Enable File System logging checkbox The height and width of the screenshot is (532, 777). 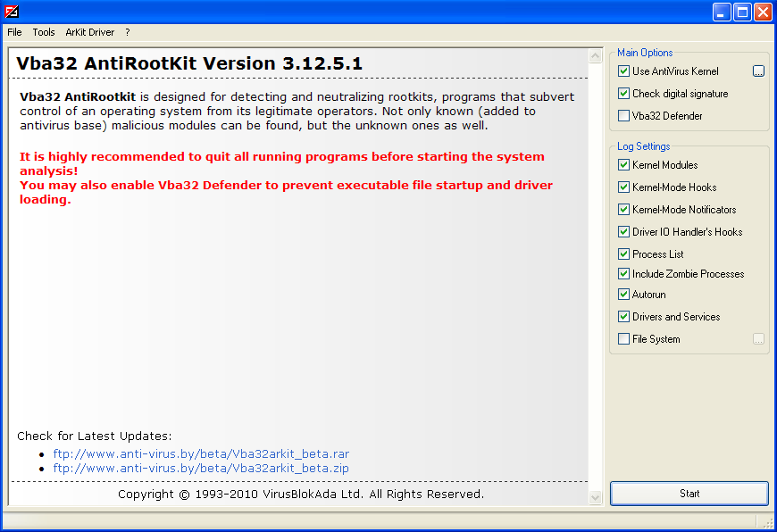tap(624, 339)
